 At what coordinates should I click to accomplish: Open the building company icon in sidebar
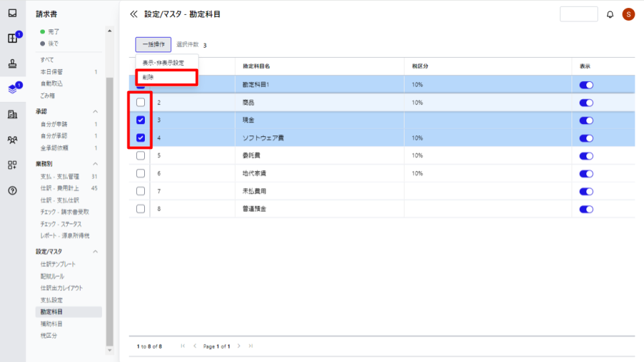[12, 115]
